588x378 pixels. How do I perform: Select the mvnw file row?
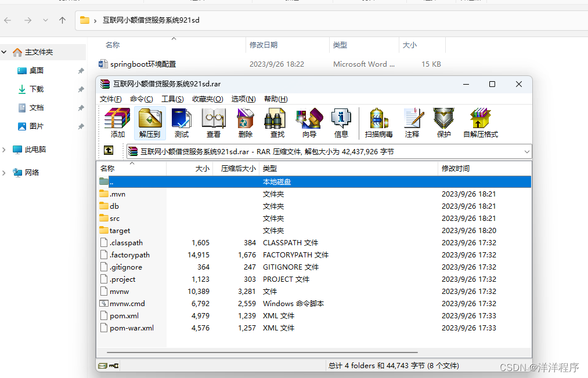(314, 292)
